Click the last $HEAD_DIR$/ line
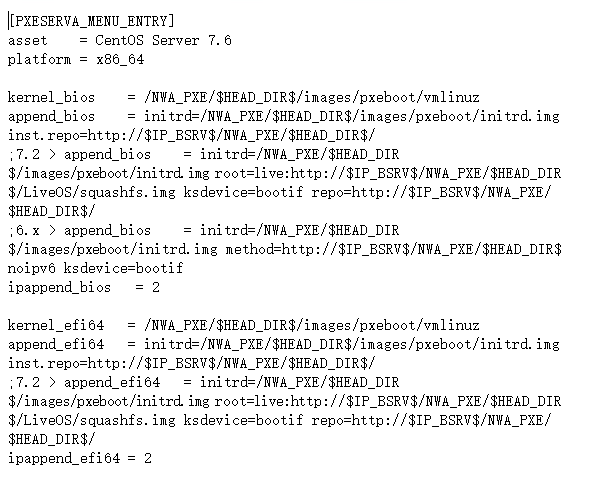 point(51,439)
